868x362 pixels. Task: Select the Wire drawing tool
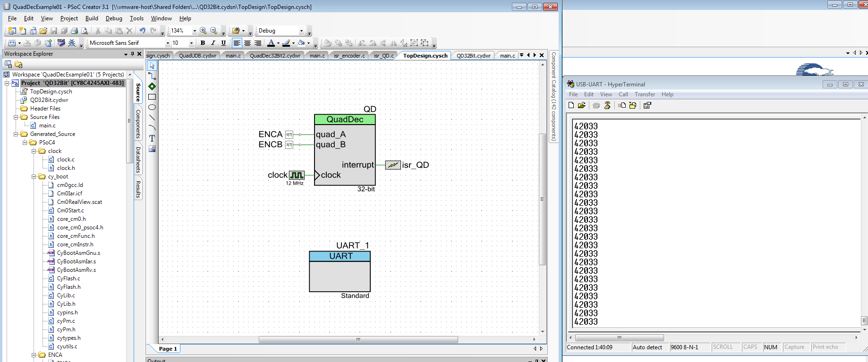(152, 76)
